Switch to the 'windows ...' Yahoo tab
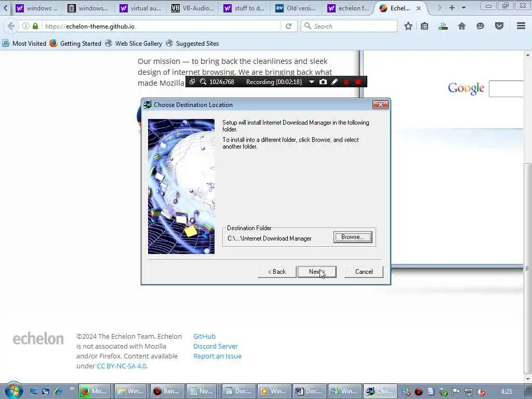Screen dimensions: 532x399 (x=37, y=8)
